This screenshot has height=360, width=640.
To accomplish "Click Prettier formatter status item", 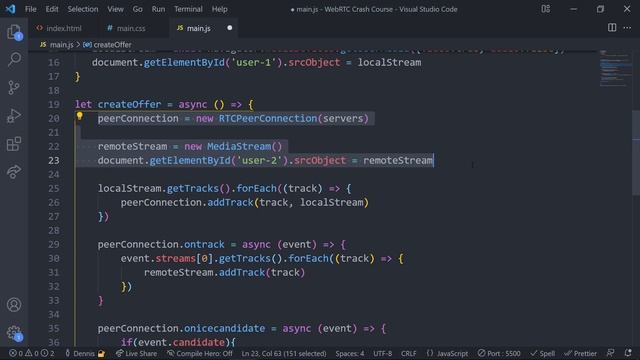I will tap(580, 353).
